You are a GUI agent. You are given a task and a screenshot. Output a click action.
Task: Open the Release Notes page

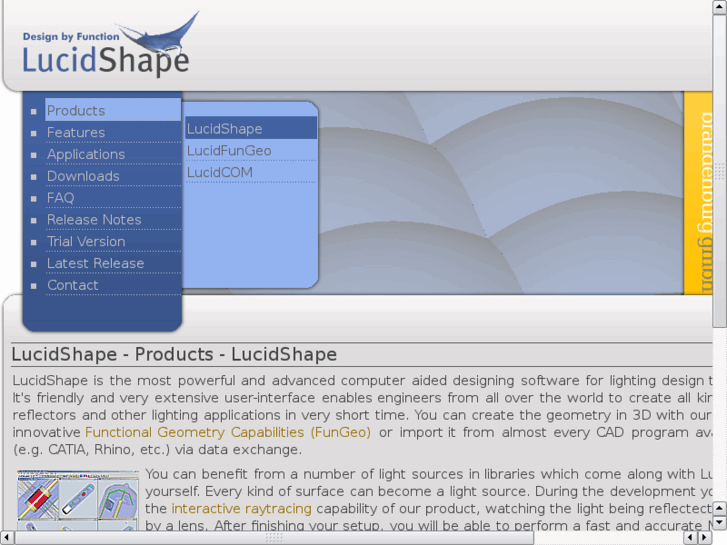[113, 220]
